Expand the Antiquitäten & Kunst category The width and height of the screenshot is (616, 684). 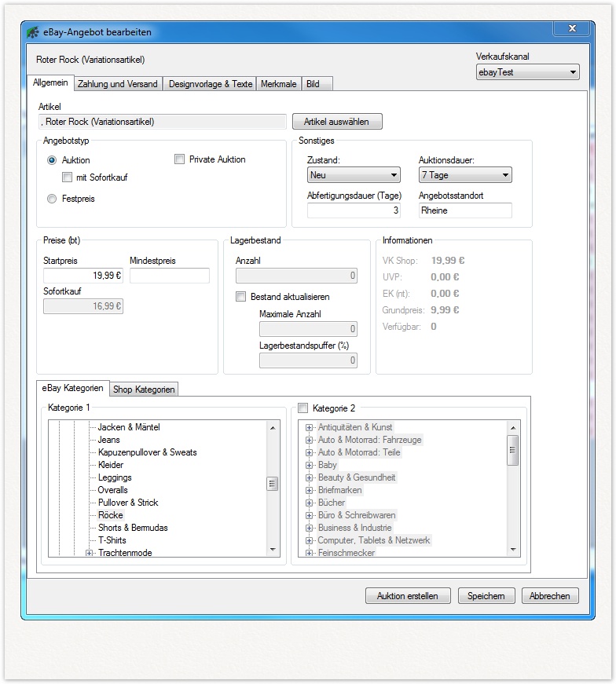(310, 427)
